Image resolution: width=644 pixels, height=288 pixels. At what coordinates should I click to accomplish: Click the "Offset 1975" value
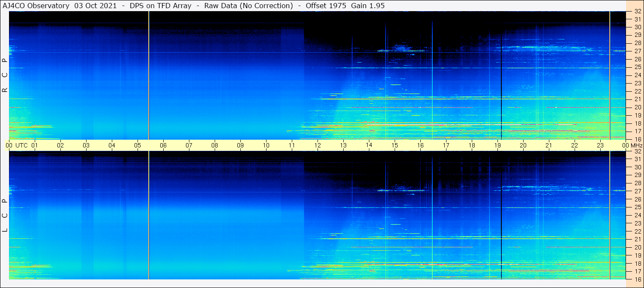(x=326, y=6)
